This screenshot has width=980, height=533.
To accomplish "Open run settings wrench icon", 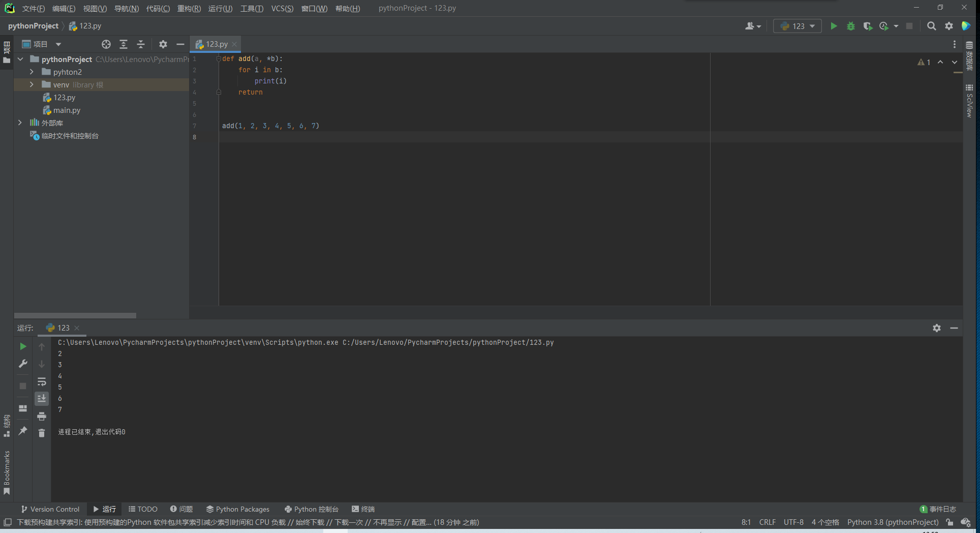I will [23, 364].
